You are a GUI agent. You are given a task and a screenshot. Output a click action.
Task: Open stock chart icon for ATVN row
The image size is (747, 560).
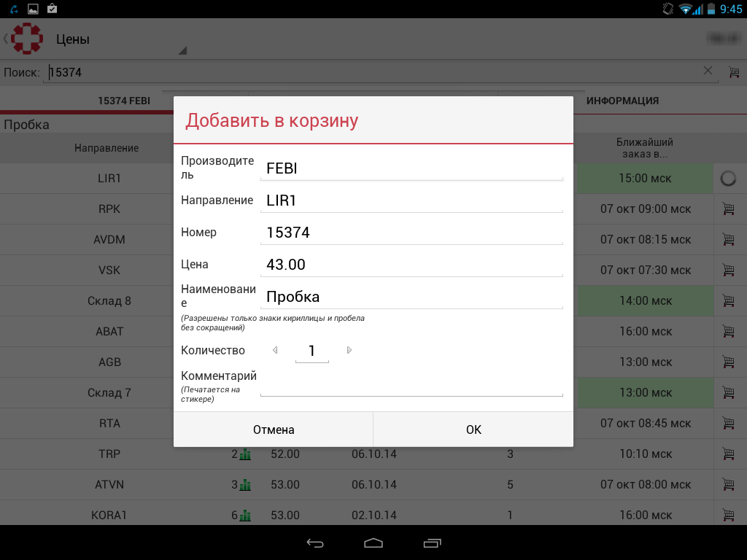[x=245, y=485]
